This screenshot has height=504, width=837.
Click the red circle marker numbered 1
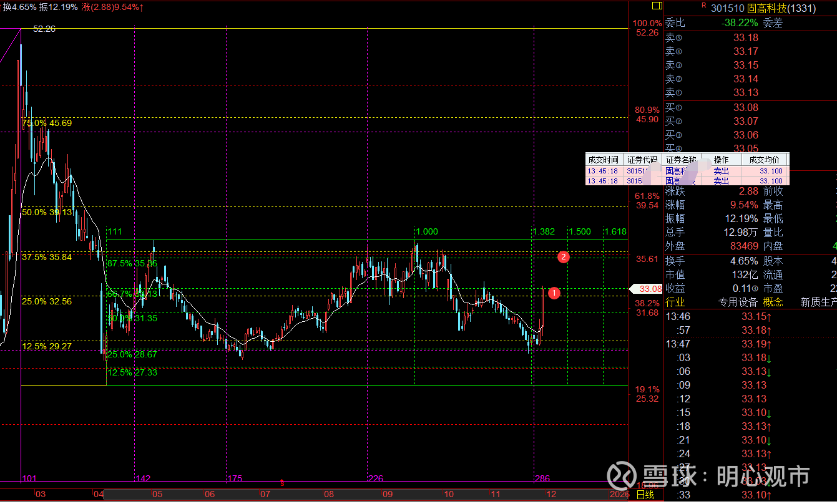pyautogui.click(x=555, y=293)
